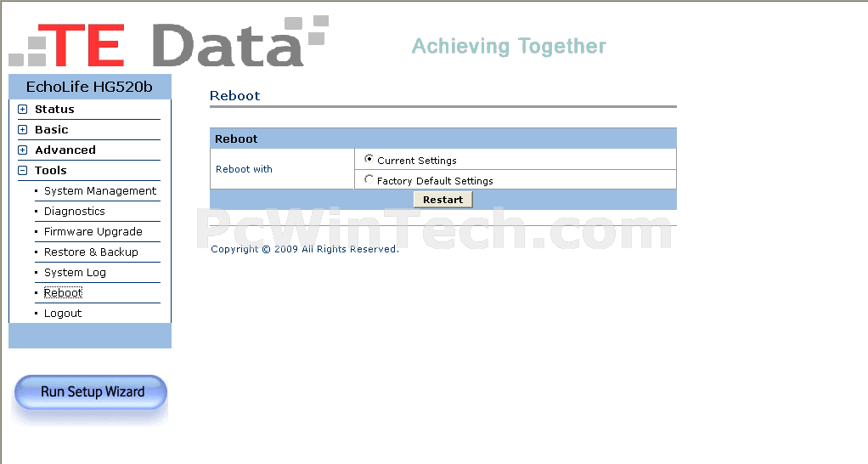
Task: Select the Reboot sidebar link
Action: (x=63, y=293)
